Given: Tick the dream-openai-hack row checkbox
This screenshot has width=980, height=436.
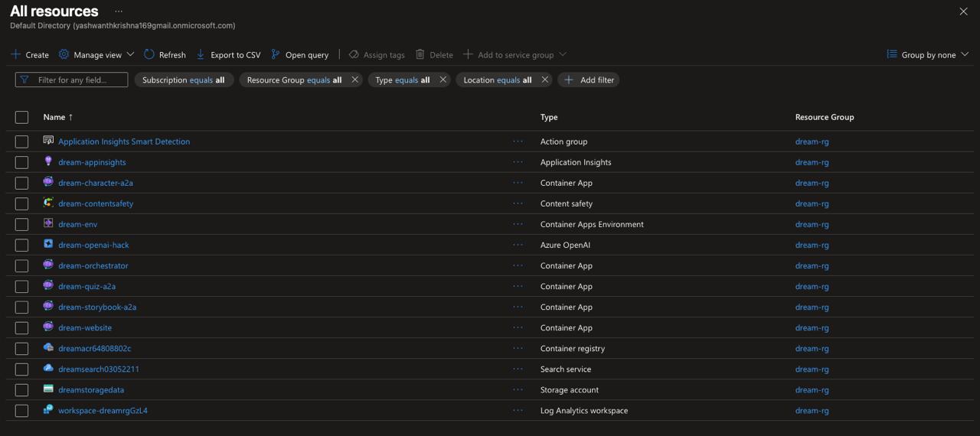Looking at the screenshot, I should pyautogui.click(x=21, y=245).
